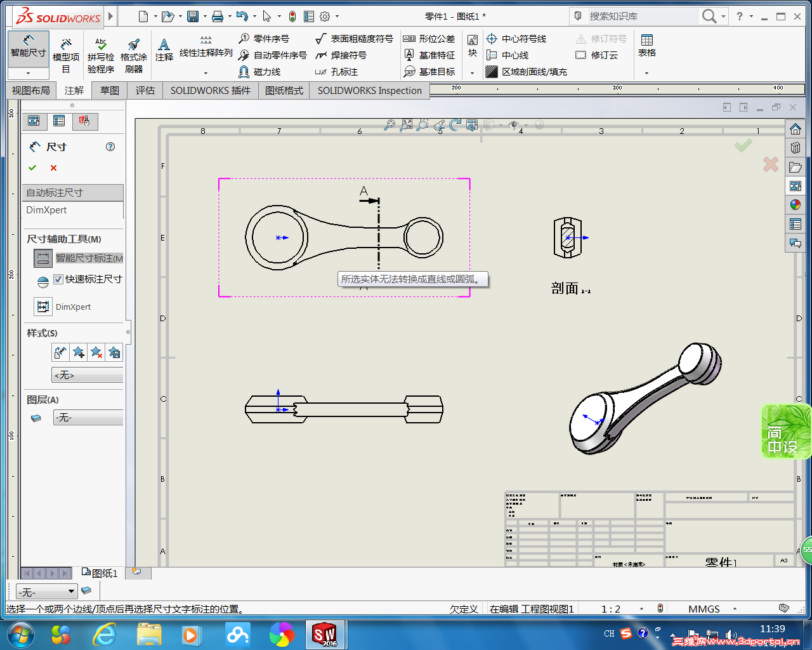
Task: Open the 图纸格式 sheet format tab
Action: tap(284, 91)
